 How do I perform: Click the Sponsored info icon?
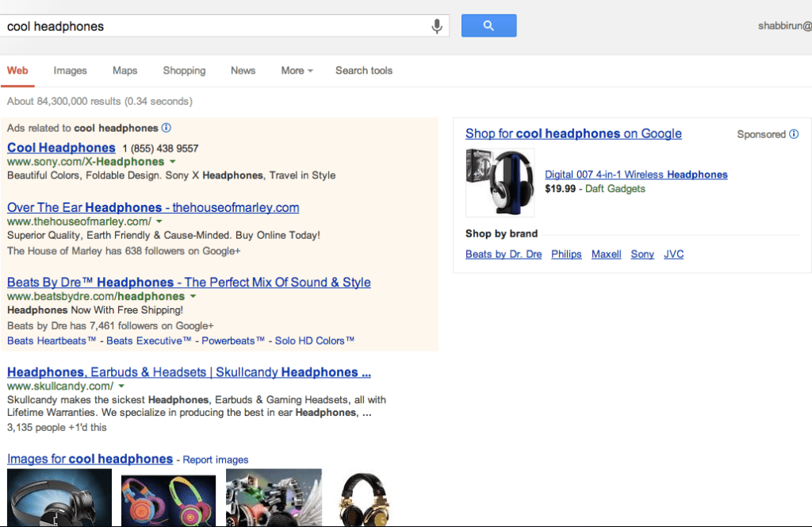pyautogui.click(x=794, y=134)
